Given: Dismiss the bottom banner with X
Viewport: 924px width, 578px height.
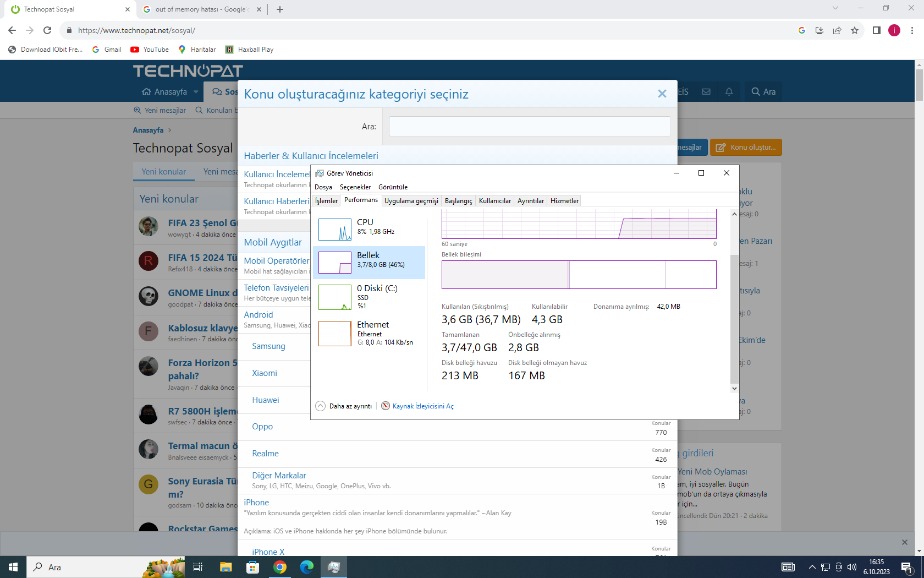Looking at the screenshot, I should coord(905,542).
